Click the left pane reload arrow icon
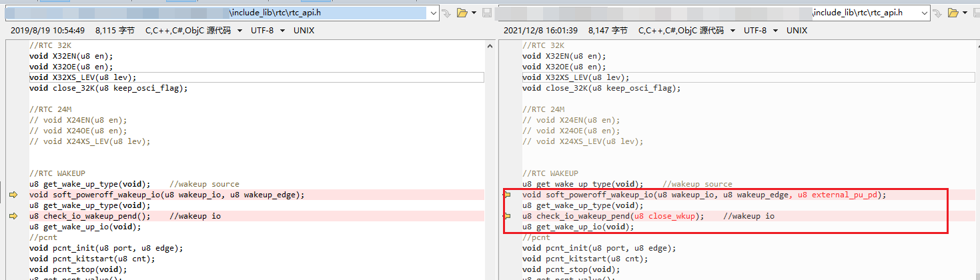The image size is (980, 280). pos(446,13)
